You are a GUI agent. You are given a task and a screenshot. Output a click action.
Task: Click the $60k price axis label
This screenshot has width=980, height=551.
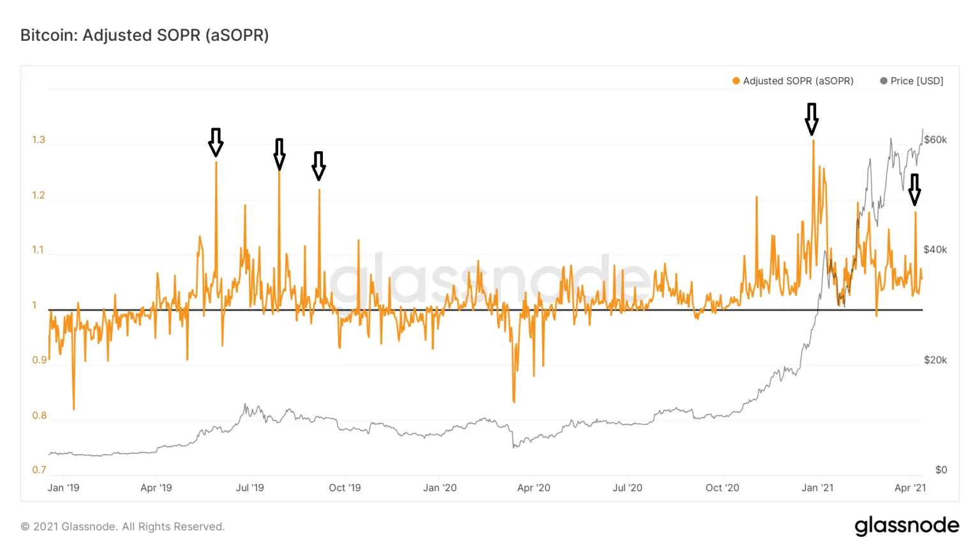tap(935, 140)
